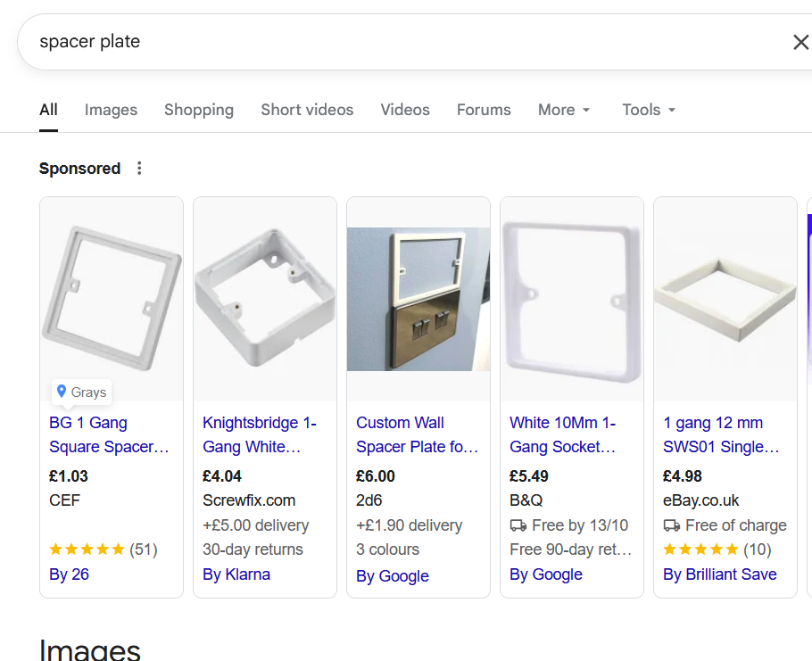Clear the search box with X icon
Screen dimensions: 812x661
(x=800, y=42)
